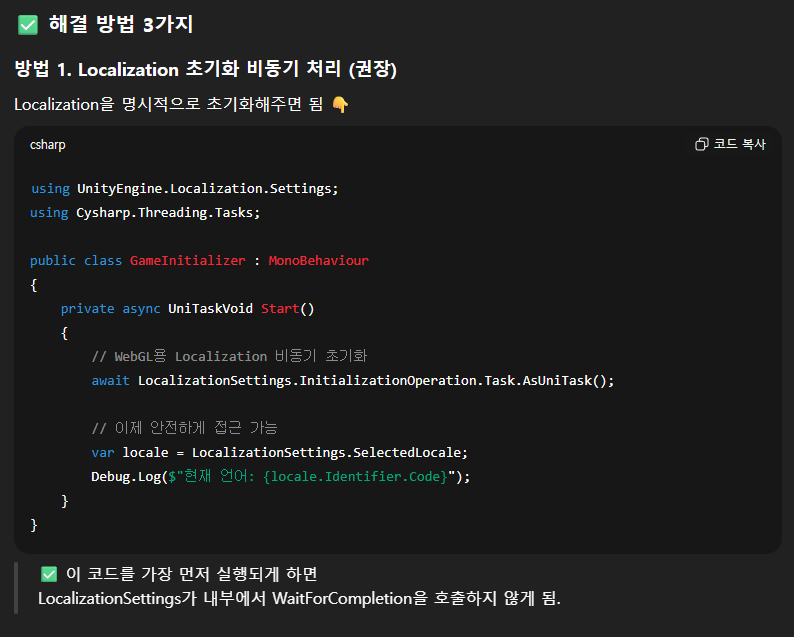Select the 해결 방법 3가지 heading text

click(120, 24)
